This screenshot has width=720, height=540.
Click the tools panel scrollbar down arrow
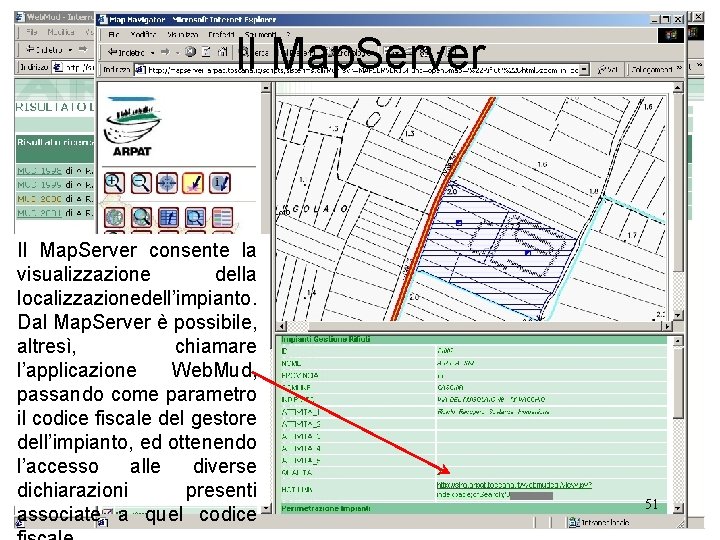pos(265,509)
